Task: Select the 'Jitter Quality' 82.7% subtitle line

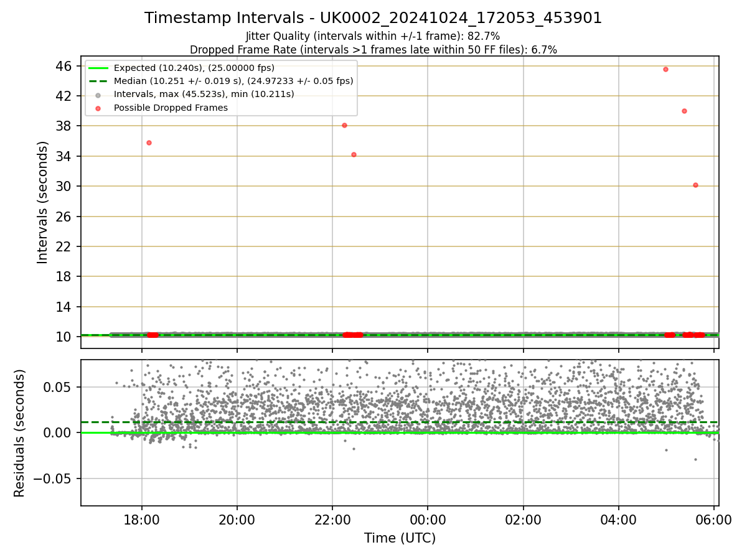Action: tap(373, 36)
